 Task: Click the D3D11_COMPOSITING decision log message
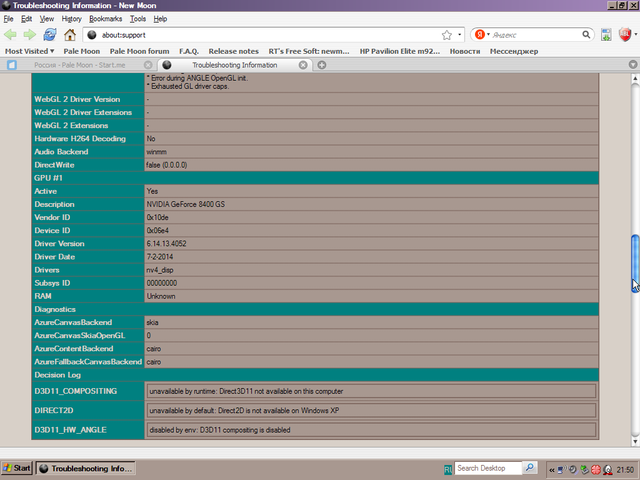246,391
